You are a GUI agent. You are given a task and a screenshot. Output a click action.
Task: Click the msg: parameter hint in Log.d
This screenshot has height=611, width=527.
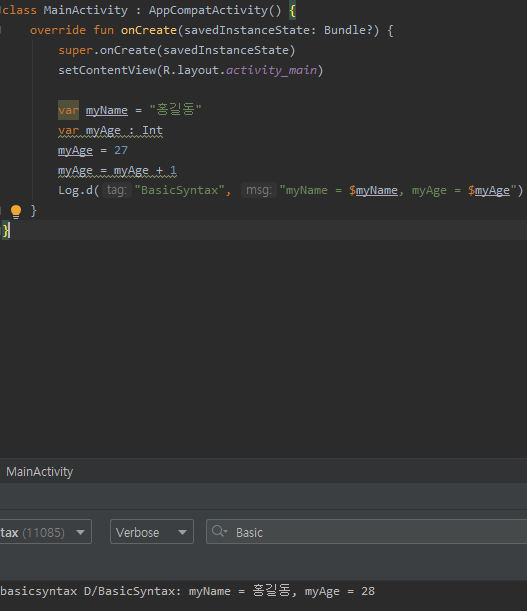pyautogui.click(x=259, y=190)
